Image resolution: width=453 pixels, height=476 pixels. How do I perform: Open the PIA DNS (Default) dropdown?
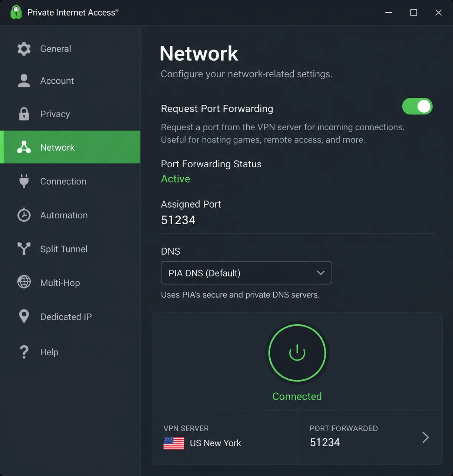tap(246, 273)
